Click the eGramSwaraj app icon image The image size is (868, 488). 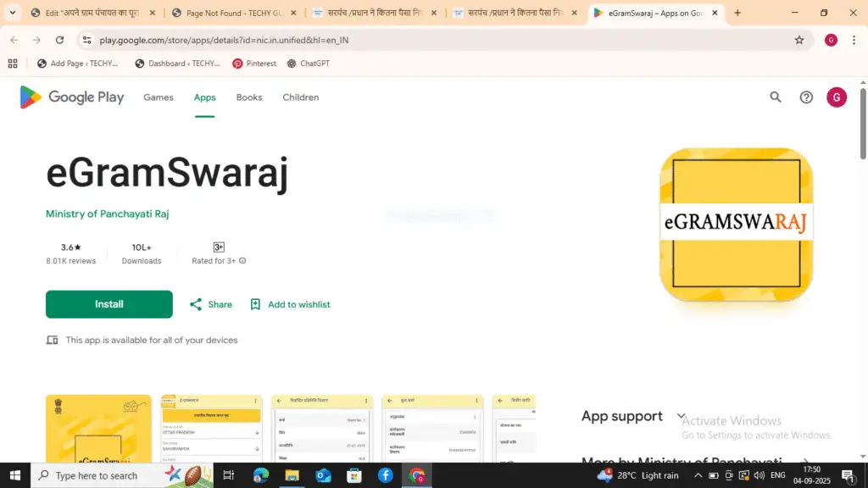pos(737,225)
